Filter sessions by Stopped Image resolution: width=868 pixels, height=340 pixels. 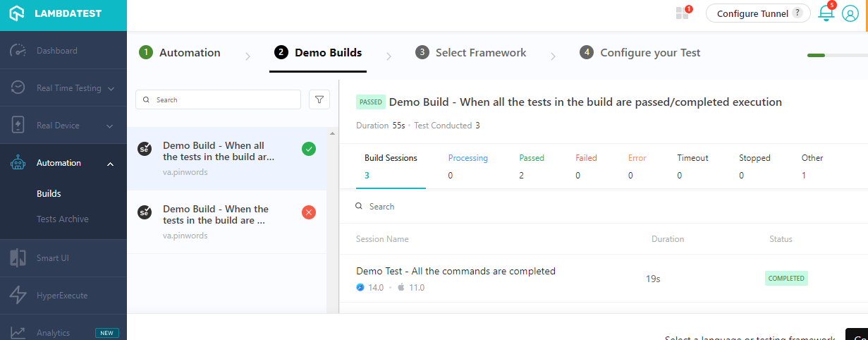(x=754, y=166)
